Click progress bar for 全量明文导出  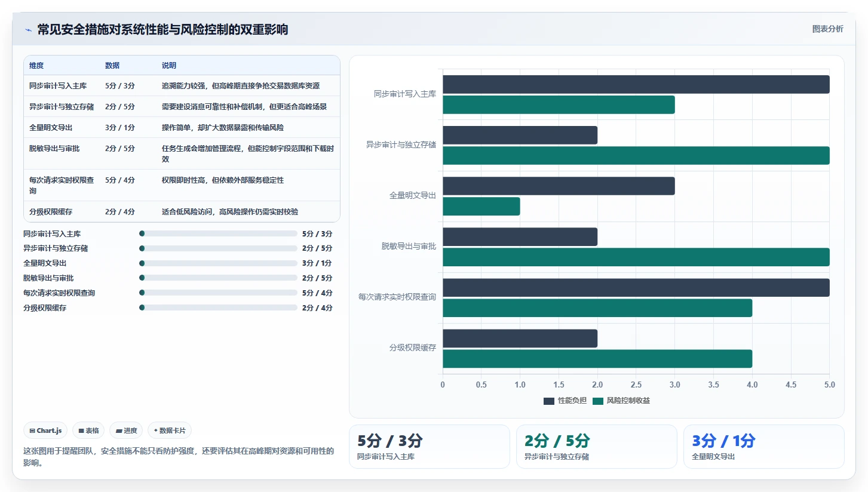(217, 263)
